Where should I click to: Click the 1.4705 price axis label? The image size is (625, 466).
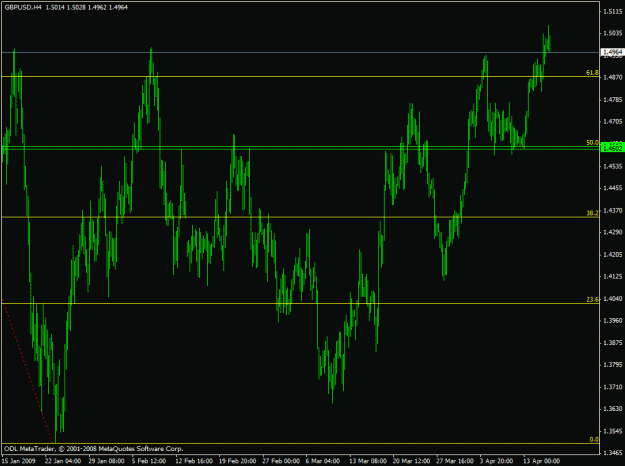[613, 122]
